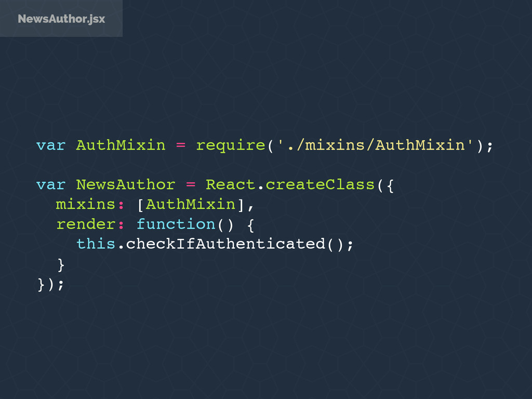
Task: Click the second 'var' keyword before NewsAuthor
Action: click(x=51, y=185)
